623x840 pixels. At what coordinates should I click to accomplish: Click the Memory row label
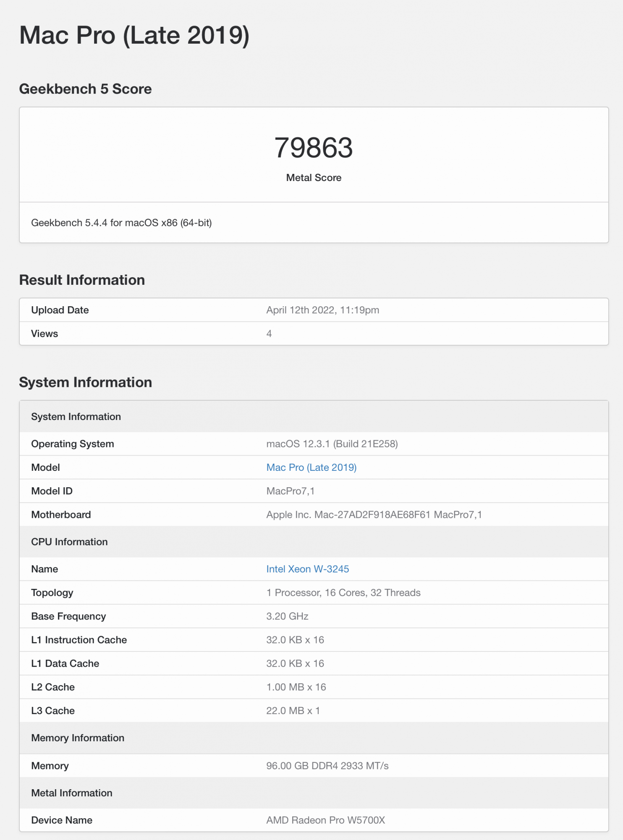point(50,766)
